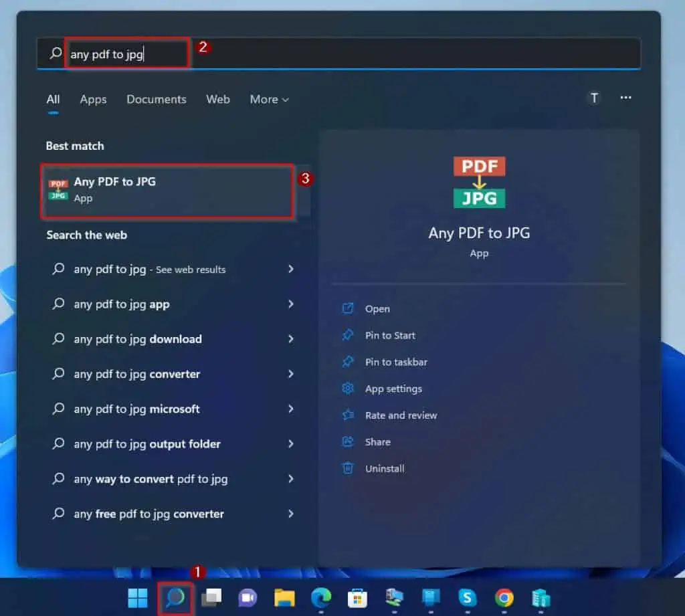Switch to the Documents filter tab
Viewport: 685px width, 616px height.
[x=156, y=99]
